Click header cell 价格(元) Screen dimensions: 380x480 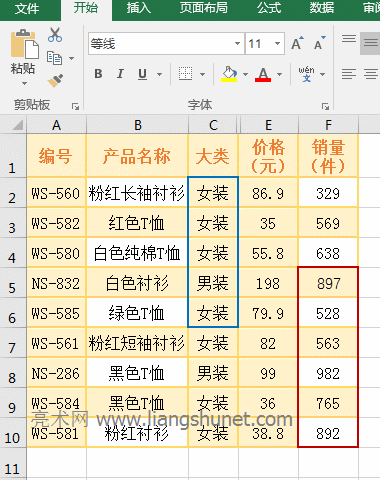point(269,156)
